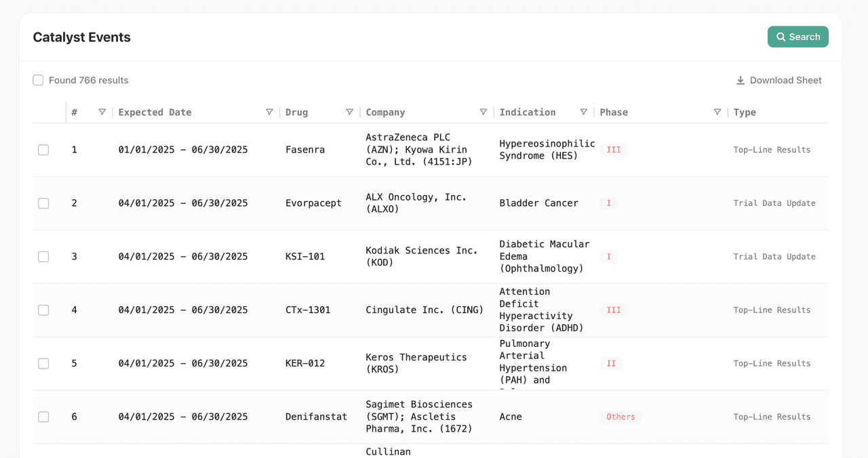
Task: Toggle the select-all checkbox beside Found 766 results
Action: coord(39,81)
